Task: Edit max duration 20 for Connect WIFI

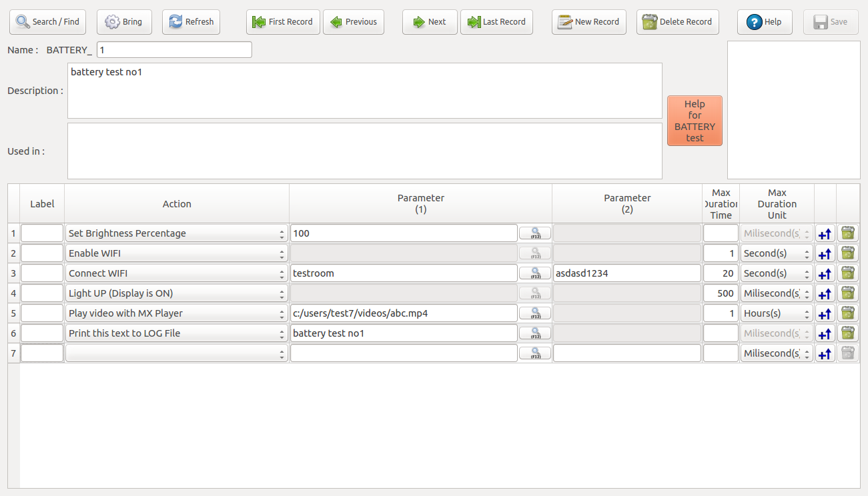Action: click(721, 273)
